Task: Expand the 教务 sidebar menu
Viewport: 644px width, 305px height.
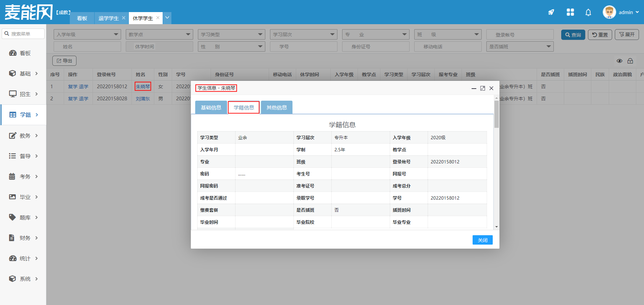Action: point(23,136)
